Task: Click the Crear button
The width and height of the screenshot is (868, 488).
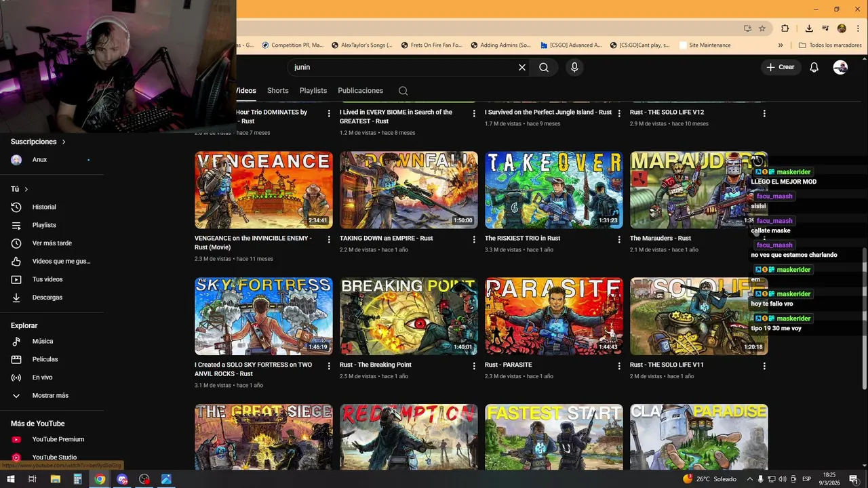Action: pyautogui.click(x=780, y=67)
